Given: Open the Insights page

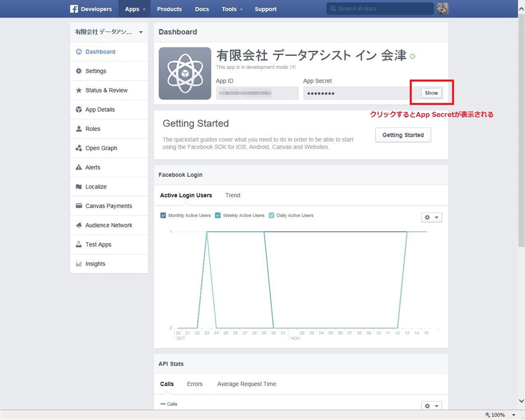Looking at the screenshot, I should point(109,264).
